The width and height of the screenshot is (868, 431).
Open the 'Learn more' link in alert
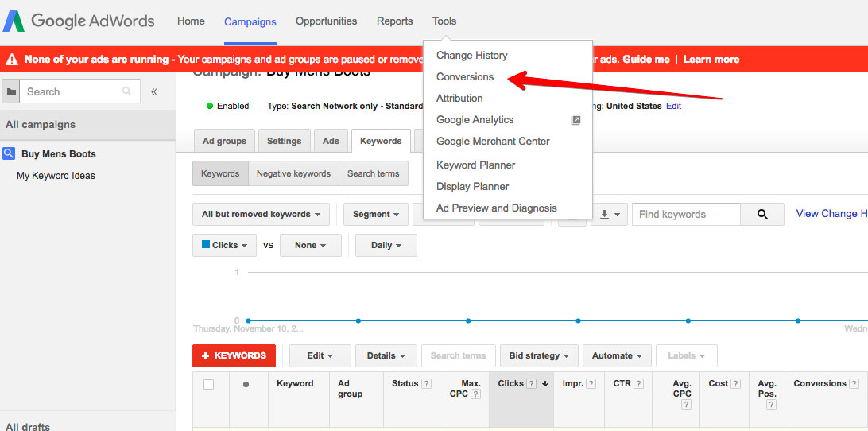pos(711,60)
